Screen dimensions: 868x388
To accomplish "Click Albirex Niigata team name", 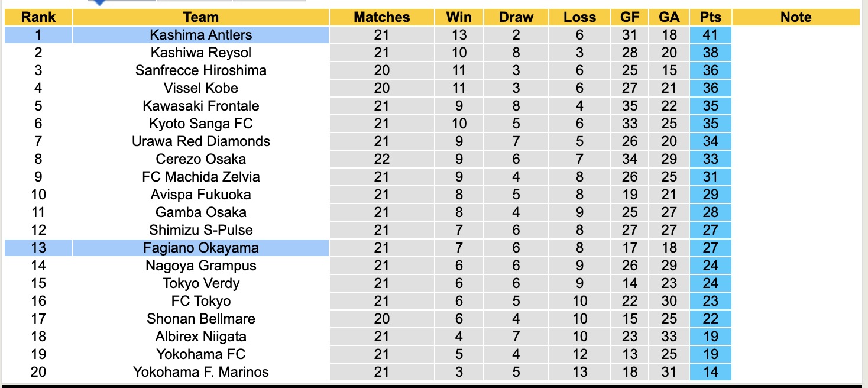I will [x=201, y=337].
